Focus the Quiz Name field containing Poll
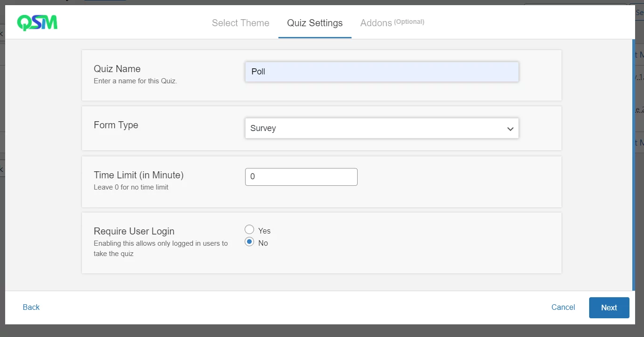 click(382, 72)
